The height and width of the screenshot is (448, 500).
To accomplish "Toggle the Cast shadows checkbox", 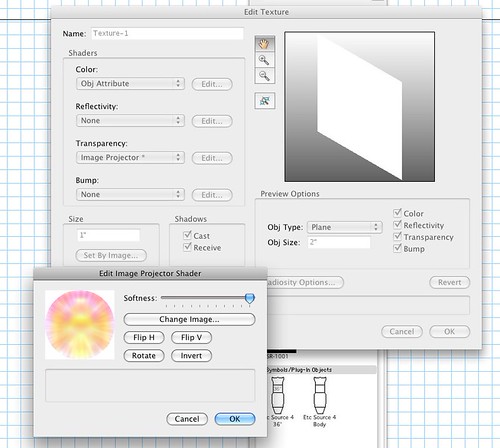I will 187,235.
